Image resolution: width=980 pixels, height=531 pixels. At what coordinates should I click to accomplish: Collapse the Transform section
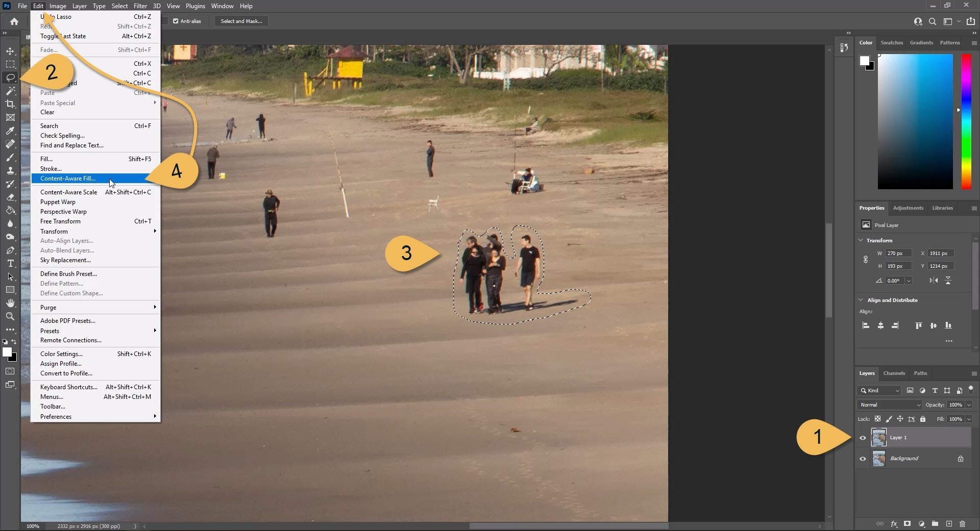pyautogui.click(x=861, y=240)
